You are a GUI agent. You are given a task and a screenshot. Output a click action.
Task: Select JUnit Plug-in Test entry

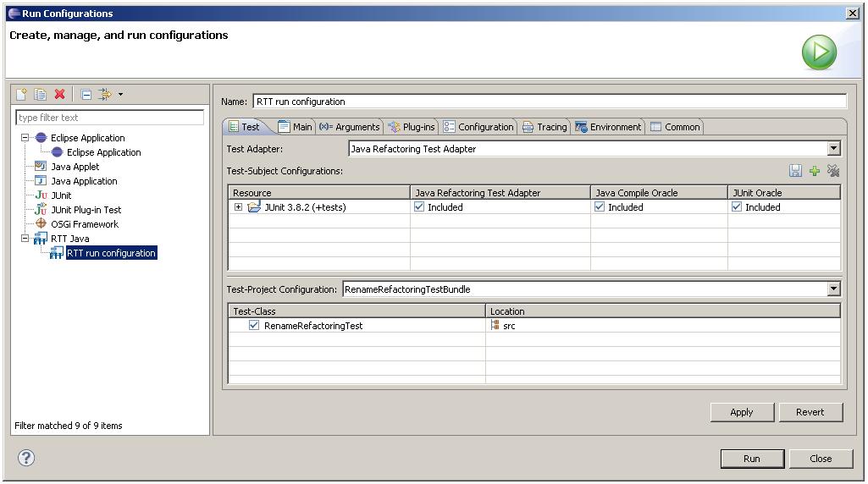click(86, 210)
